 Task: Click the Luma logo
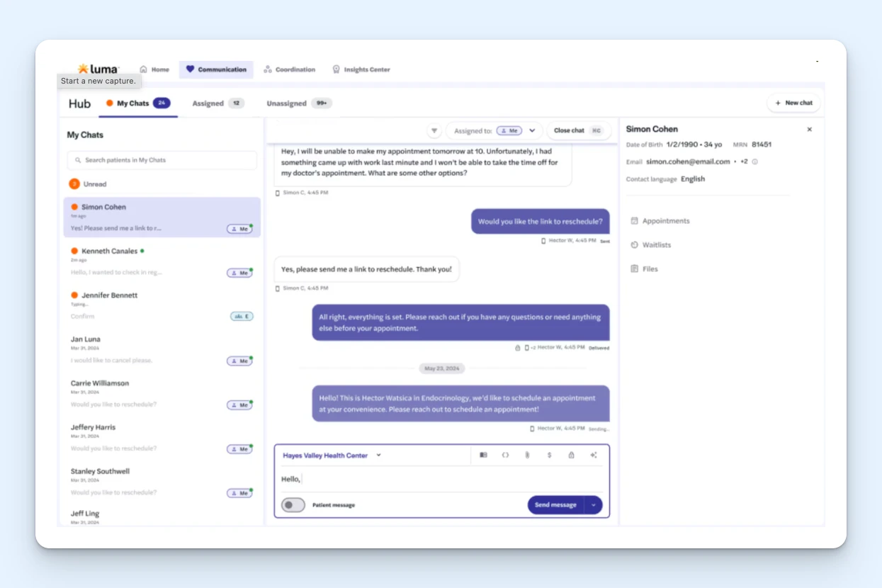97,69
